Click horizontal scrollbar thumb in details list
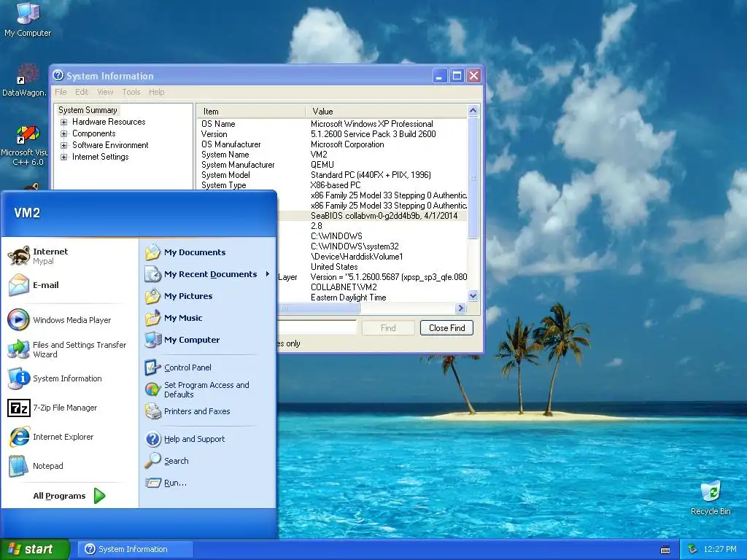This screenshot has height=560, width=747. [318, 308]
